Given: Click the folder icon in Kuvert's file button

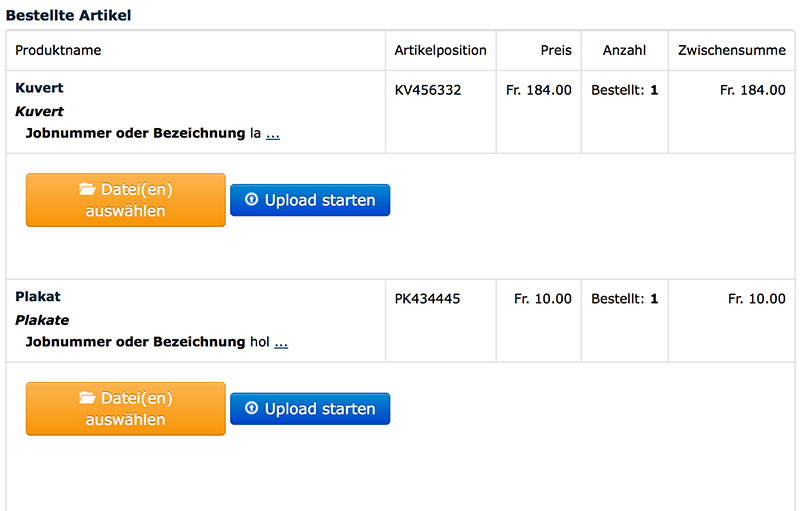Looking at the screenshot, I should tap(87, 189).
